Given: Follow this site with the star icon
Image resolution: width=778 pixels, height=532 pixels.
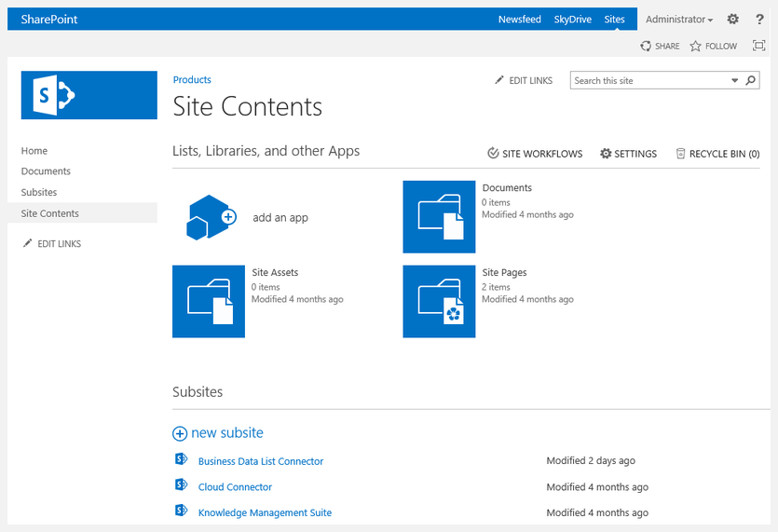Looking at the screenshot, I should (695, 46).
